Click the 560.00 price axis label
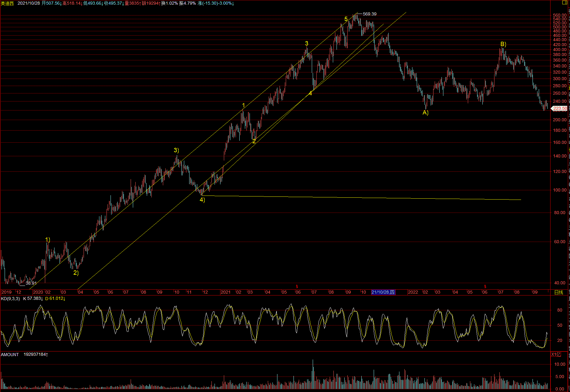The image size is (570, 392). point(560,15)
